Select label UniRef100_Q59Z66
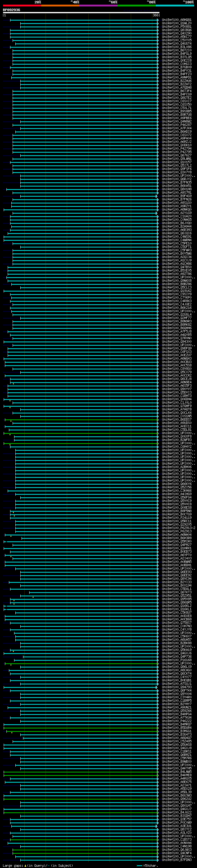Image resolution: width=197 pixels, height=868 pixels. click(x=177, y=711)
